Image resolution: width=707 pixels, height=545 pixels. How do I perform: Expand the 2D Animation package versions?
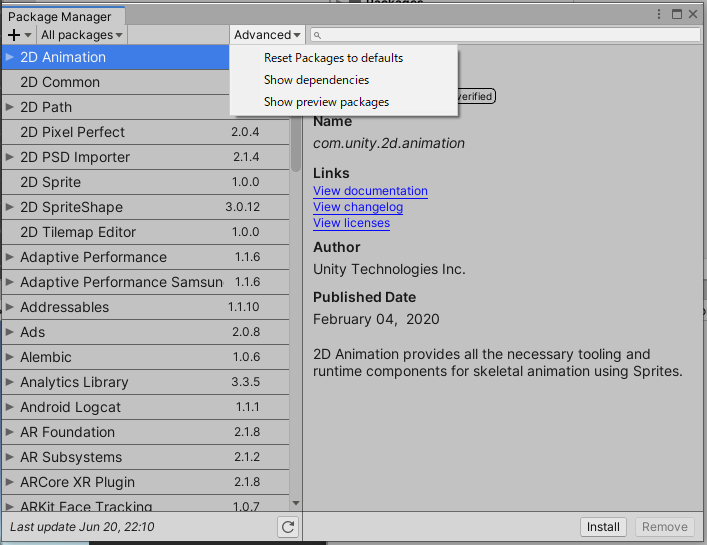[9, 57]
